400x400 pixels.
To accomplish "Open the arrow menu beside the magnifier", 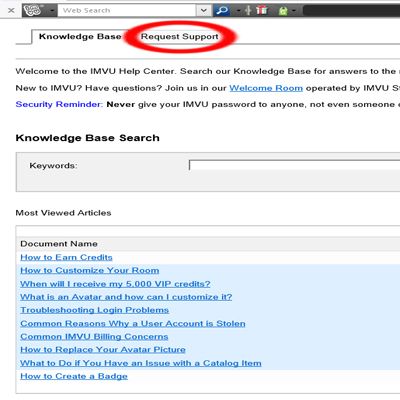I will click(238, 11).
